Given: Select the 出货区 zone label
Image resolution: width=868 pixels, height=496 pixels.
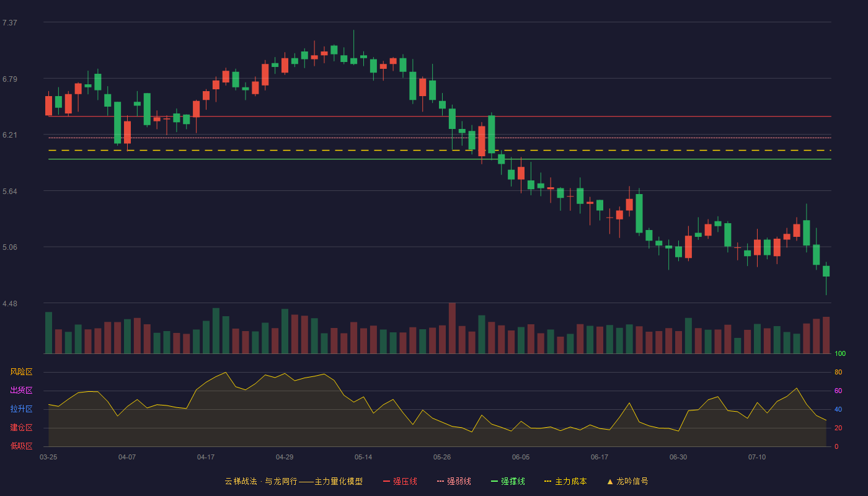Looking at the screenshot, I should (x=21, y=391).
